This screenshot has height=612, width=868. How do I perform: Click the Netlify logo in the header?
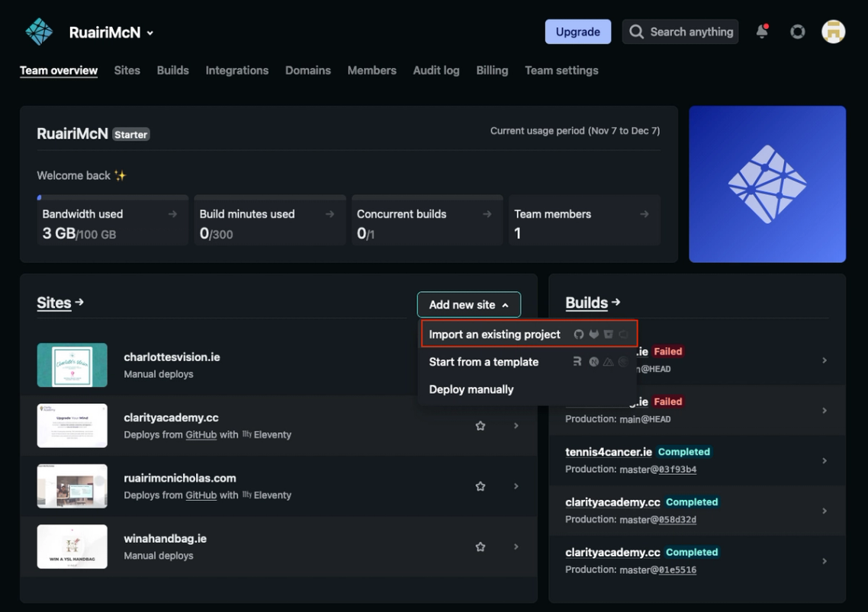point(39,32)
